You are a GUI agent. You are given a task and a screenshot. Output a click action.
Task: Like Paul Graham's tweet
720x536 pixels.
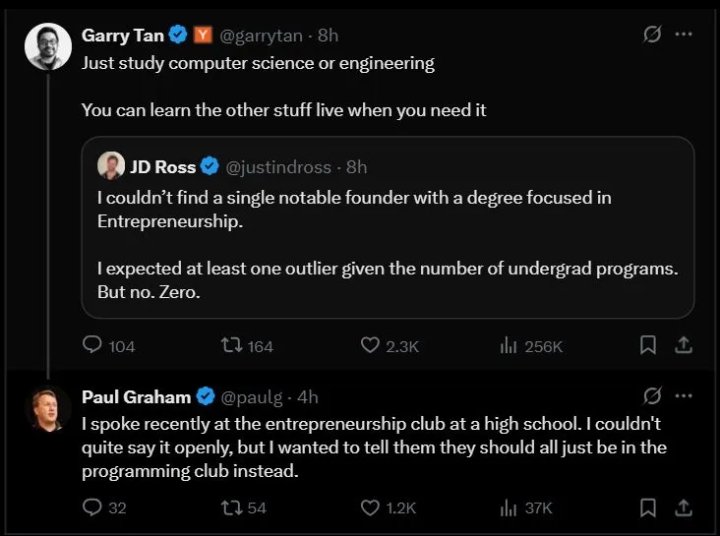pos(370,507)
